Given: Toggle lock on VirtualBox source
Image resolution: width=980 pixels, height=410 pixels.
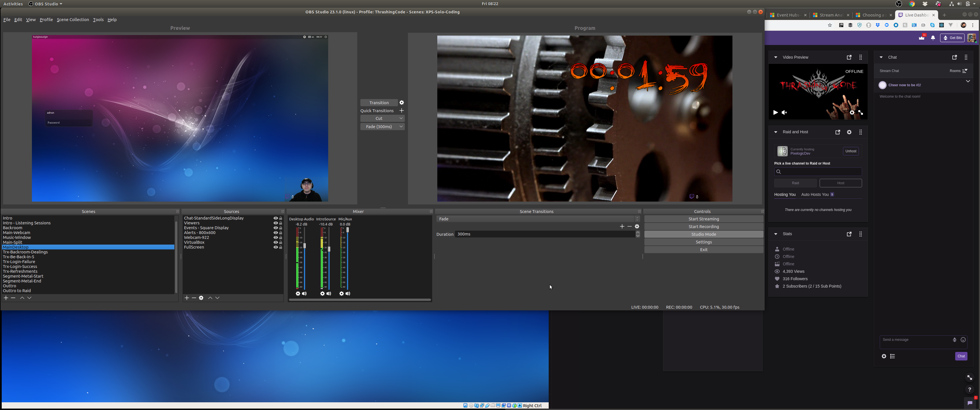Looking at the screenshot, I should point(281,242).
